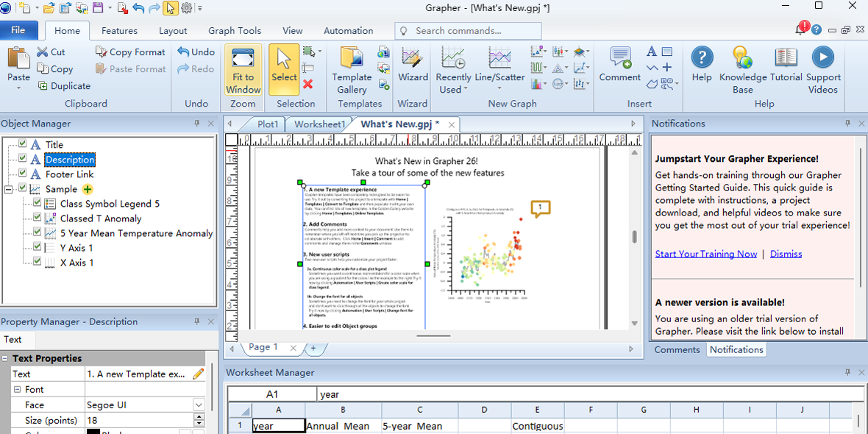This screenshot has height=434, width=868.
Task: Switch to the Worksheet1 document tab
Action: 320,124
